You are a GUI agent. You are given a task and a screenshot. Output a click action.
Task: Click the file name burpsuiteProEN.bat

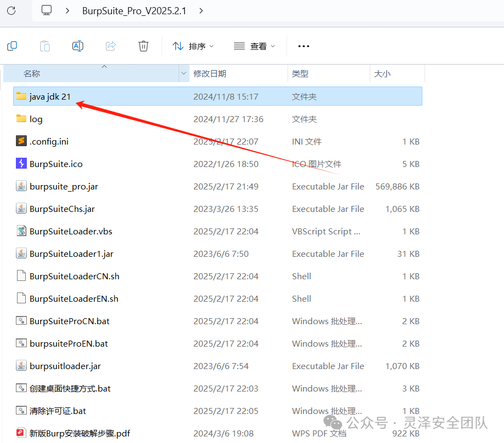(69, 344)
